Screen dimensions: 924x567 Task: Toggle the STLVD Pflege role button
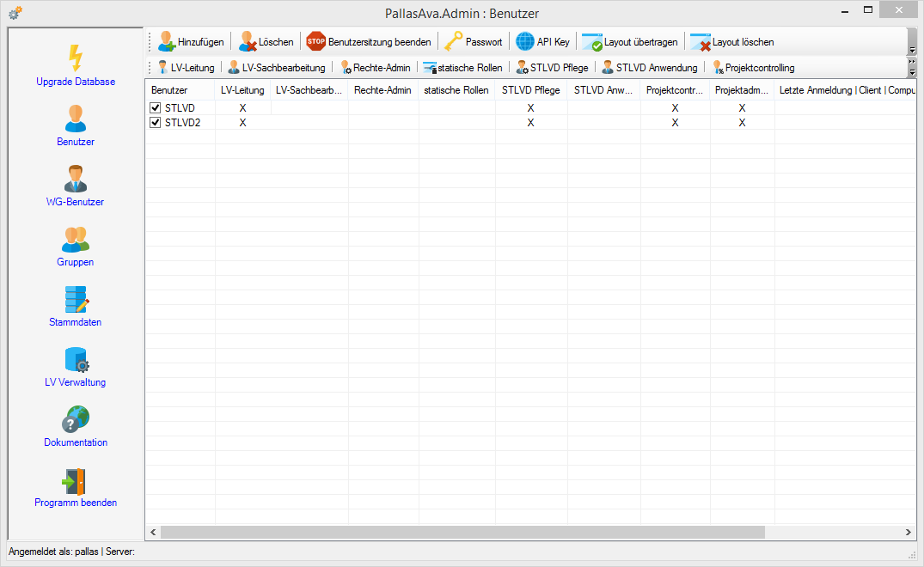pyautogui.click(x=552, y=68)
